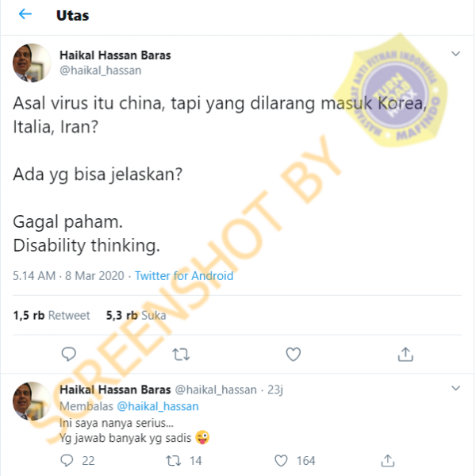Open profile photo on main tweet
The height and width of the screenshot is (476, 476).
(32, 63)
